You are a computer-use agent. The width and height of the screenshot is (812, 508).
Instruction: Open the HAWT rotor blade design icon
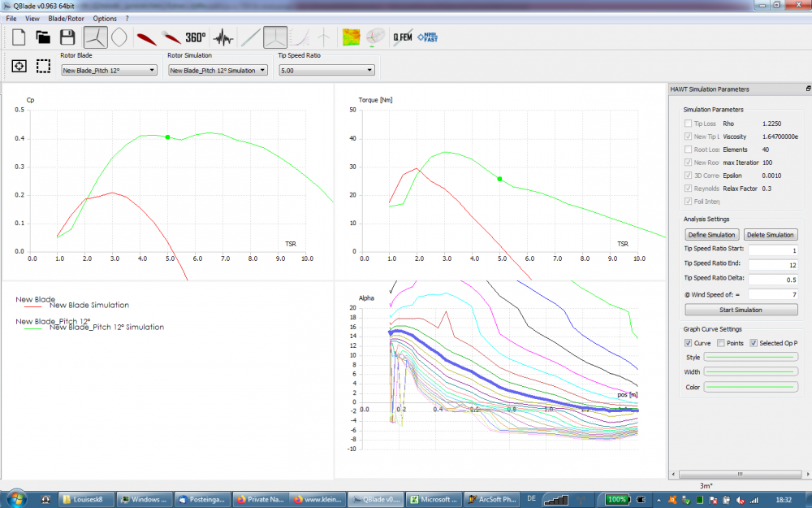click(95, 37)
